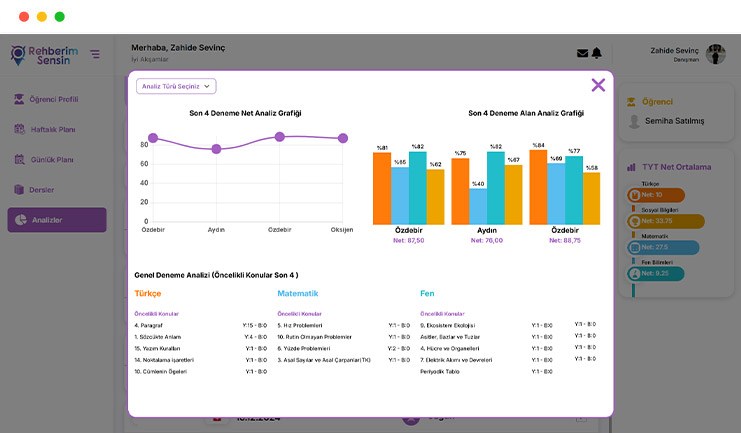741x433 pixels.
Task: Toggle the sidebar hamburger menu icon
Action: pyautogui.click(x=95, y=54)
